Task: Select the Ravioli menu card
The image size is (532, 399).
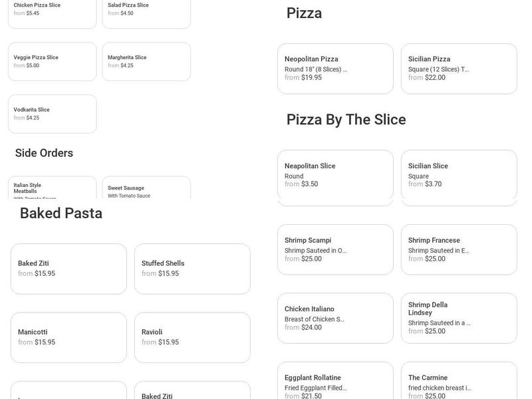Action: (x=192, y=338)
